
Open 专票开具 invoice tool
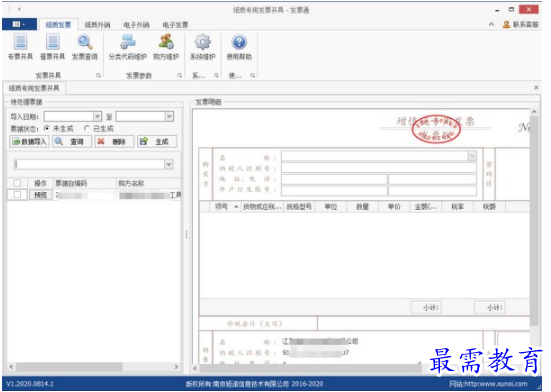[x=20, y=47]
